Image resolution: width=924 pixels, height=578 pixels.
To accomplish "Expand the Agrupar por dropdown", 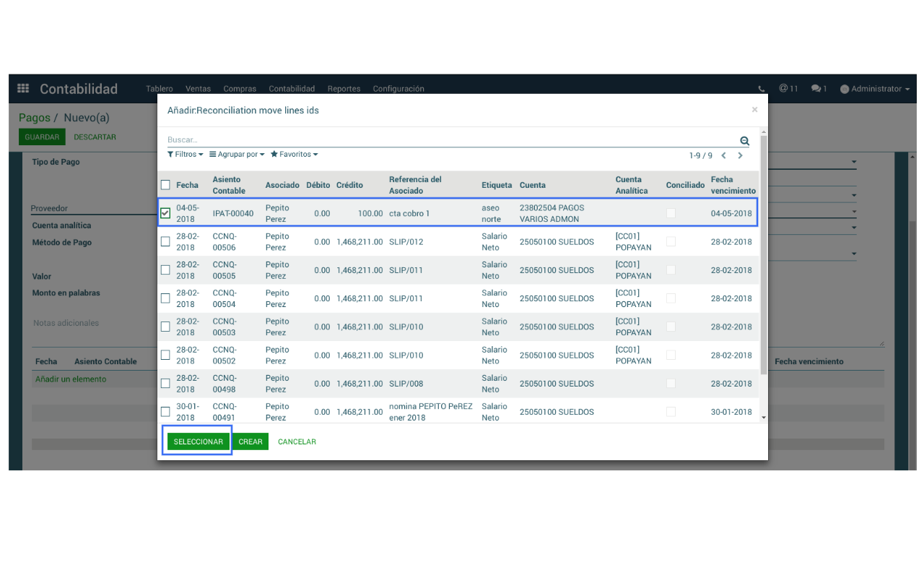I will [x=237, y=155].
